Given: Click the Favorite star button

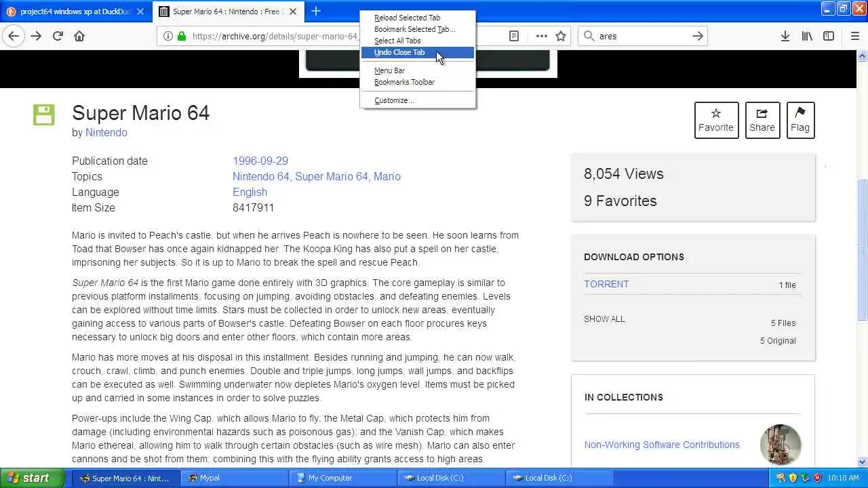Looking at the screenshot, I should tap(716, 120).
